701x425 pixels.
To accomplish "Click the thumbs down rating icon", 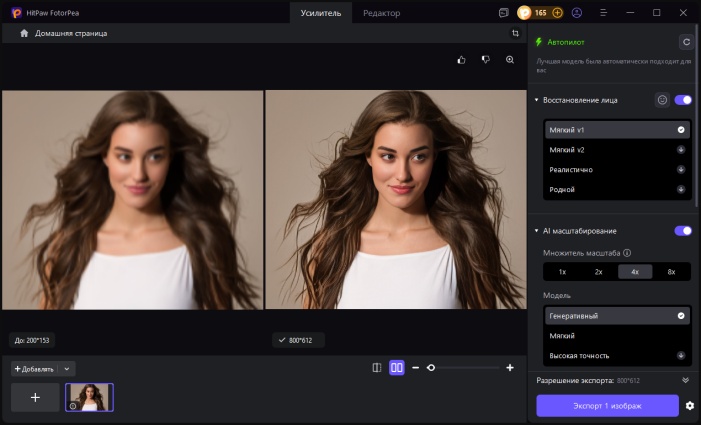I will (485, 60).
